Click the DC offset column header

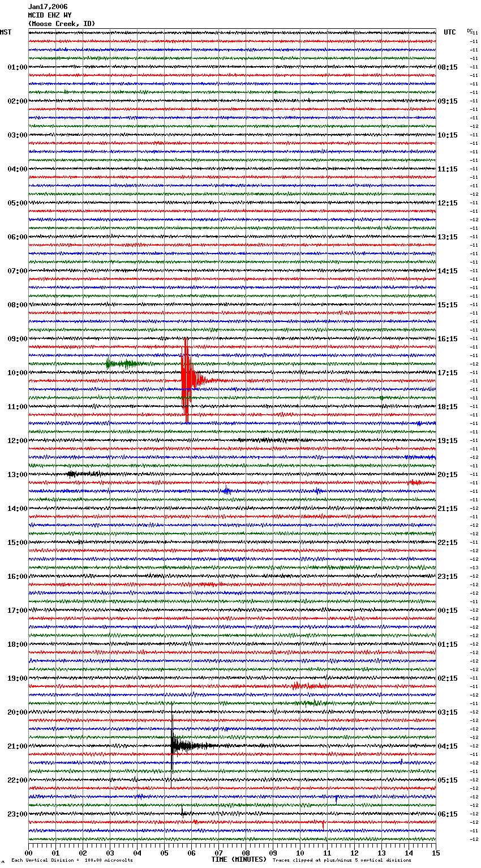tap(470, 31)
